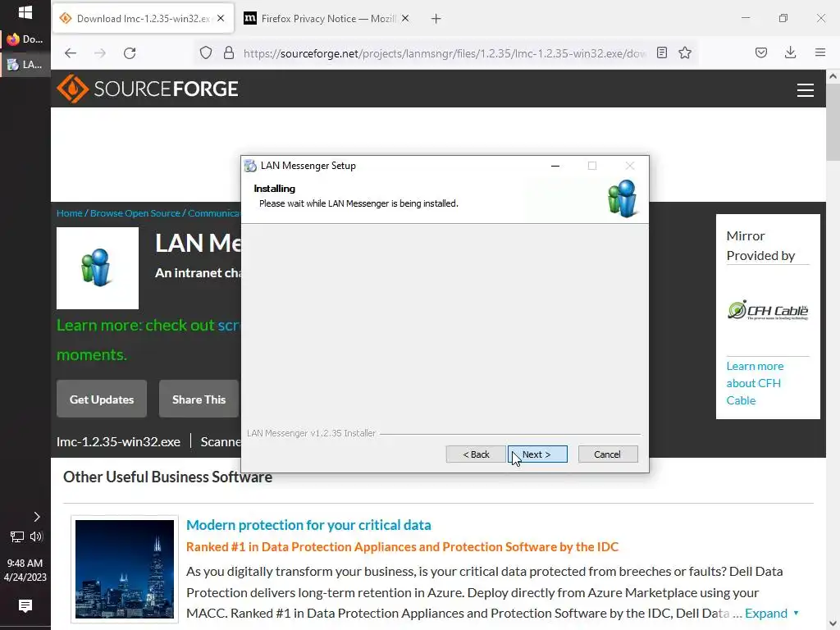Click the Get Updates button
Screen dimensions: 840x630
pyautogui.click(x=101, y=399)
